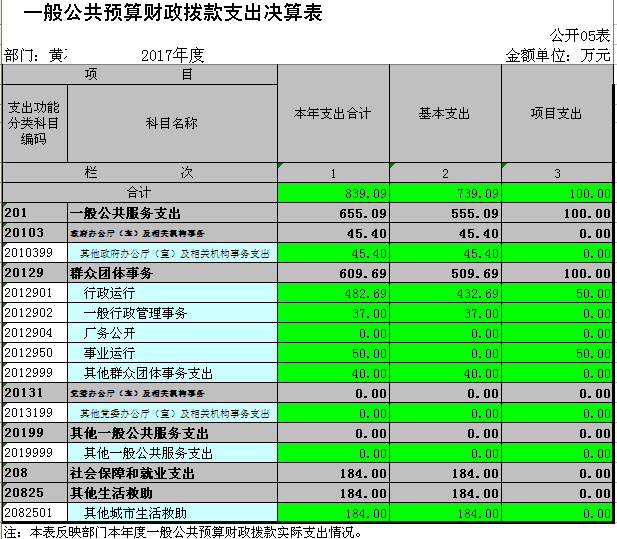Select the 社会保障和就业支出 cell
This screenshot has width=617, height=539.
click(172, 473)
